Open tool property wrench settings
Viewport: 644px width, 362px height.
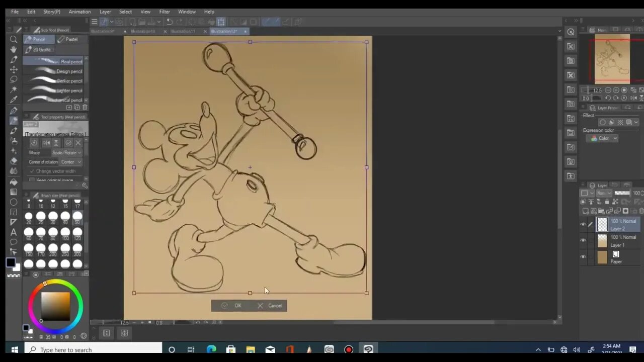pyautogui.click(x=85, y=186)
